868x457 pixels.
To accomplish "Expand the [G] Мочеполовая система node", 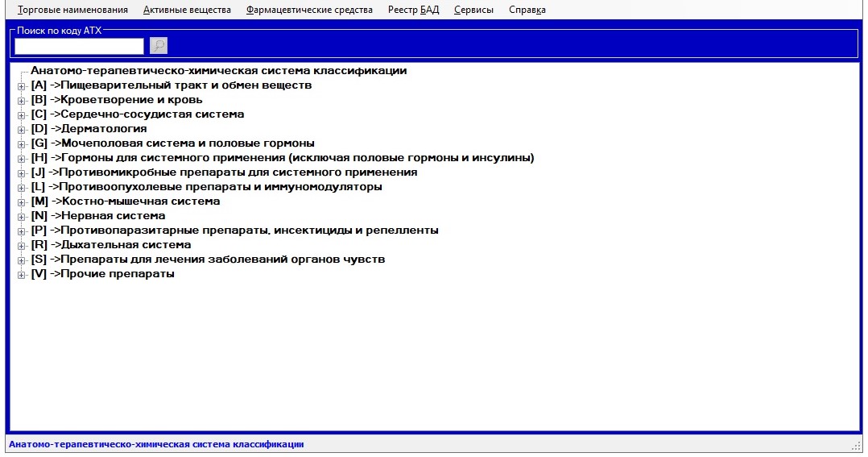I will coord(21,143).
